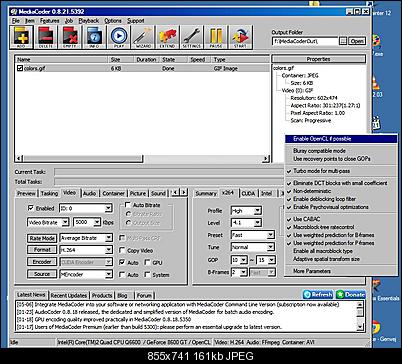402x364 pixels.
Task: Click the START transcoding icon
Action: 240,37
